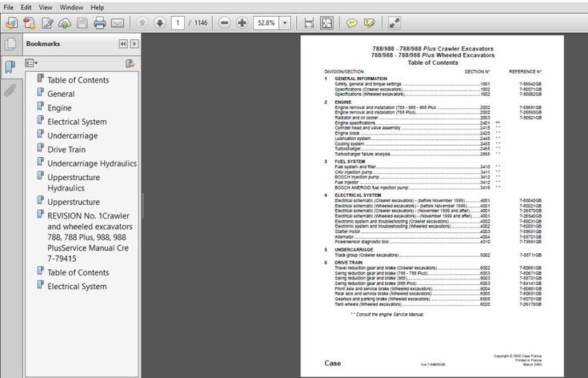Zoom out with the minus button
Image resolution: width=588 pixels, height=378 pixels.
[224, 23]
